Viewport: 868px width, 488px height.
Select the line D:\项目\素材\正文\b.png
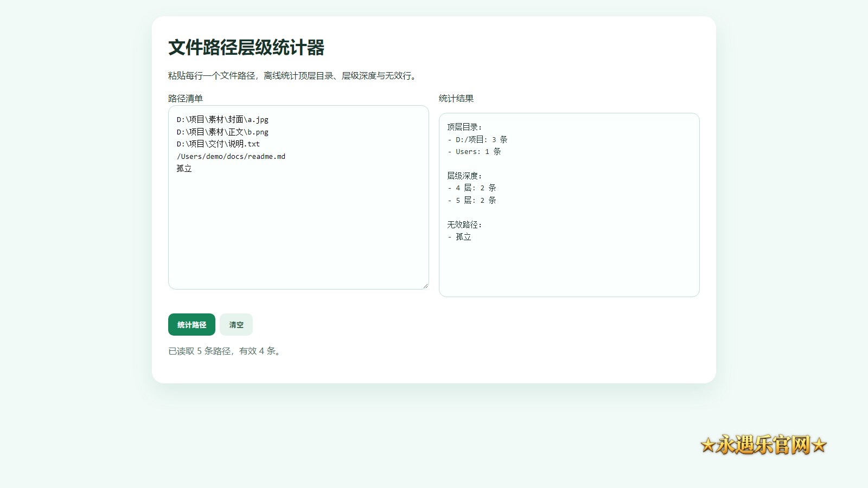click(222, 132)
